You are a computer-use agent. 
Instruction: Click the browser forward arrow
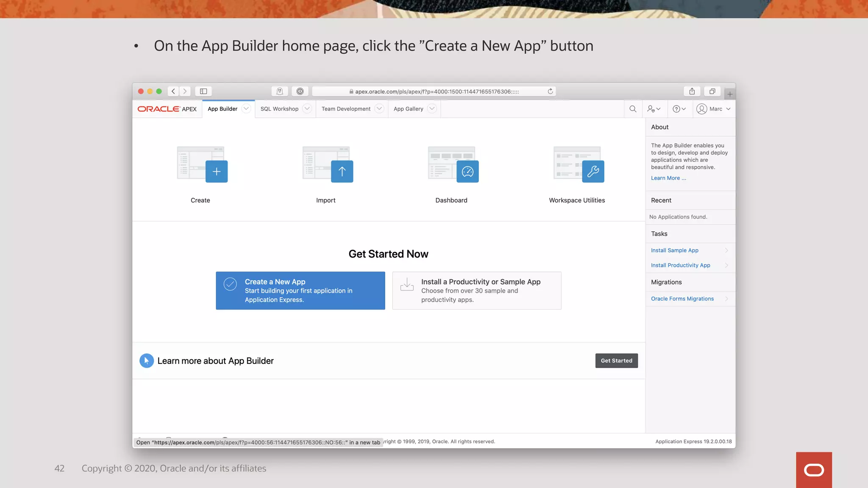pos(185,91)
